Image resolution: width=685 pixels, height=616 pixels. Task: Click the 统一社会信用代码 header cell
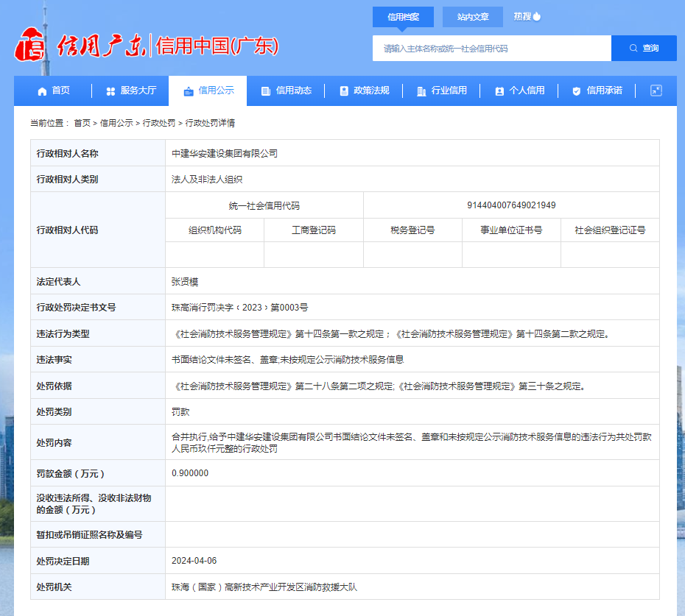(264, 205)
